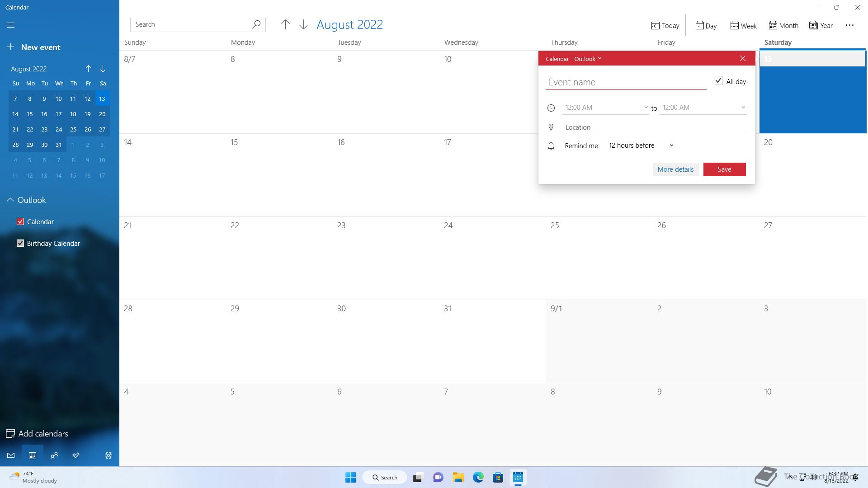Change Remind me 12 hours before dropdown
Screen dimensions: 868x488
point(641,145)
